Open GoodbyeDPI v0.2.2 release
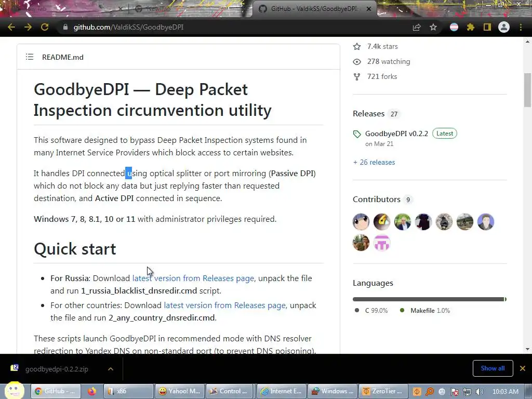 tap(396, 134)
